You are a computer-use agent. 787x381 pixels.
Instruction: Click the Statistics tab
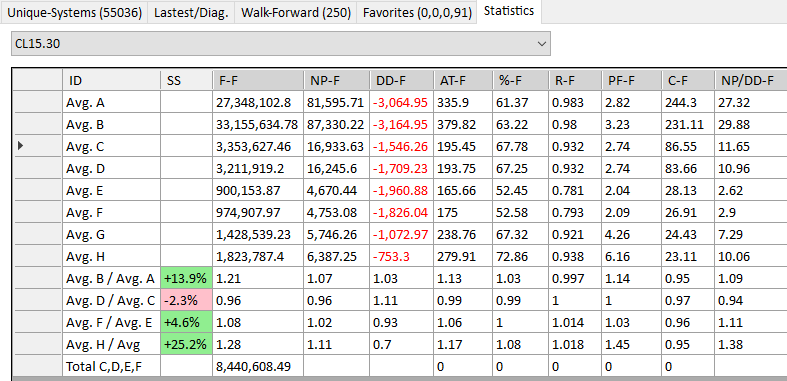click(x=509, y=11)
